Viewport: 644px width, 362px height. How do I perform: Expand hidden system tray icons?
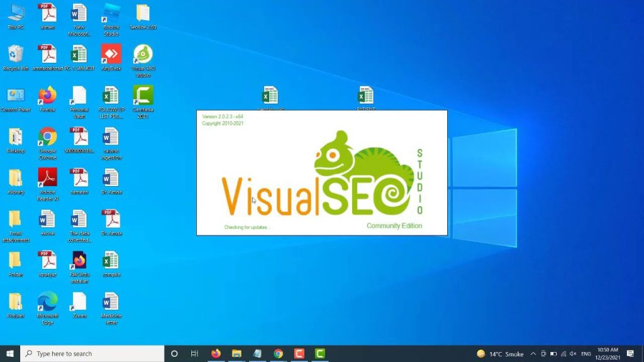[534, 353]
